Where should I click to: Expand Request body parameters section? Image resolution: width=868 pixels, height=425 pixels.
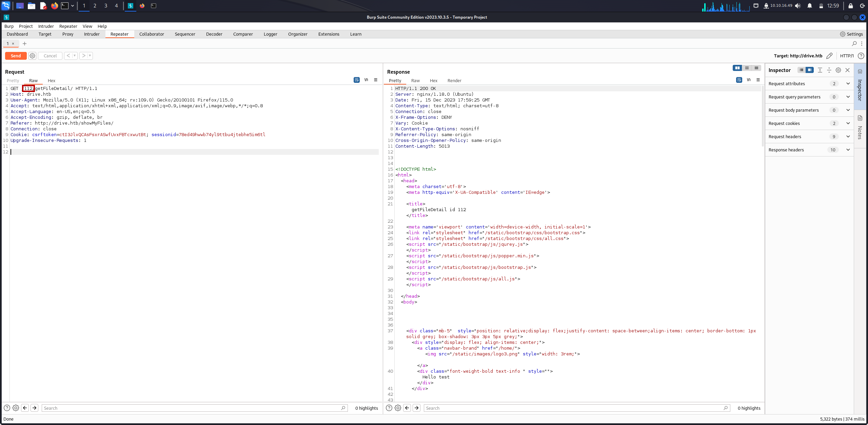pos(809,110)
